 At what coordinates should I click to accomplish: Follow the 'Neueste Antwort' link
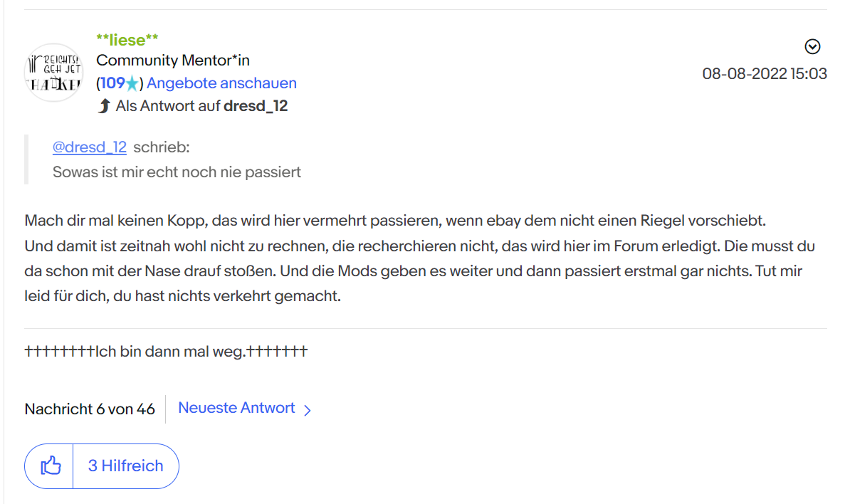point(236,407)
